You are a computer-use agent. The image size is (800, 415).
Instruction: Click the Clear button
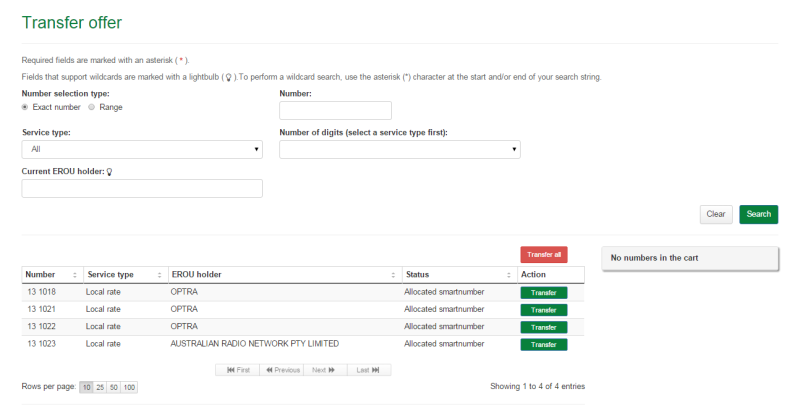[x=715, y=214]
